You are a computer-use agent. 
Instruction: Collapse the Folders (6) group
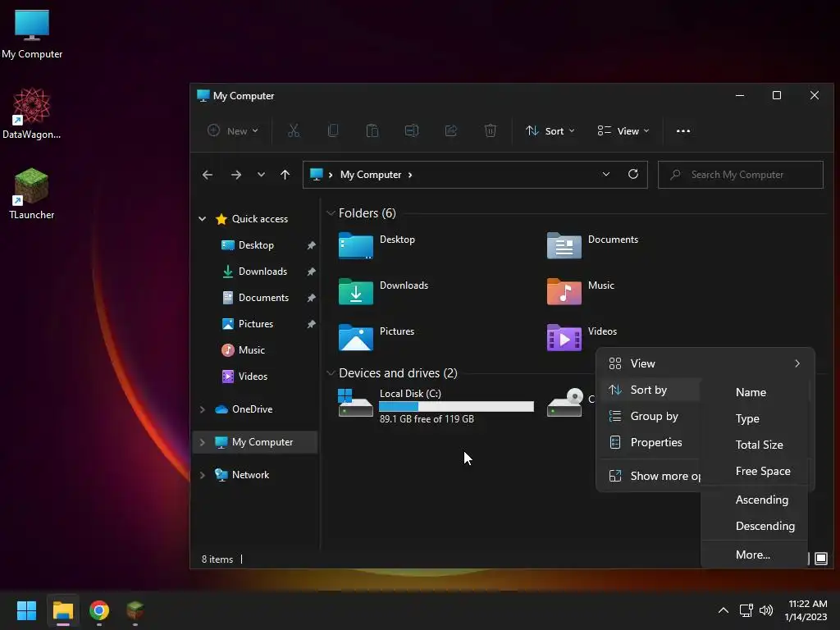pos(331,213)
